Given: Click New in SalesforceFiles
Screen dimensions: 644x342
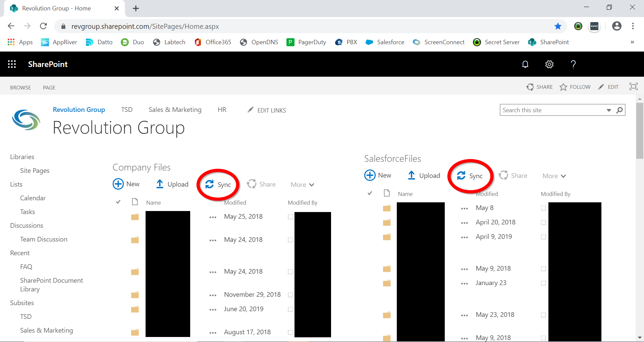Looking at the screenshot, I should click(378, 175).
